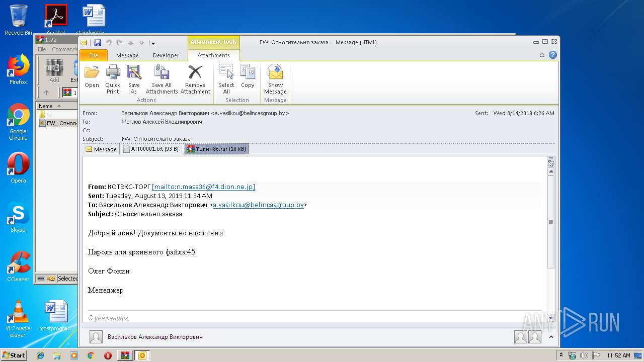Launch Google Chrome from desktop
Viewport: 644px width, 362px height.
pyautogui.click(x=18, y=122)
